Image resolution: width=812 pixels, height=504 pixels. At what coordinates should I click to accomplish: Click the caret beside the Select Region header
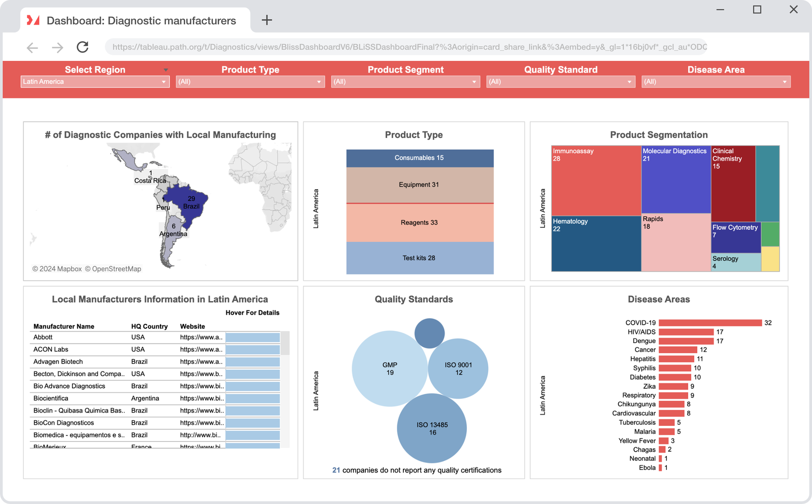[165, 70]
